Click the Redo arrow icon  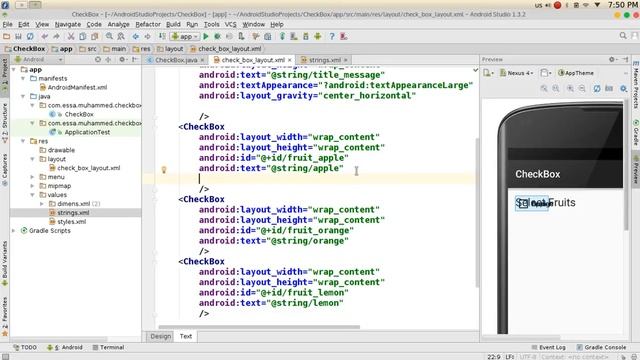coord(56,36)
